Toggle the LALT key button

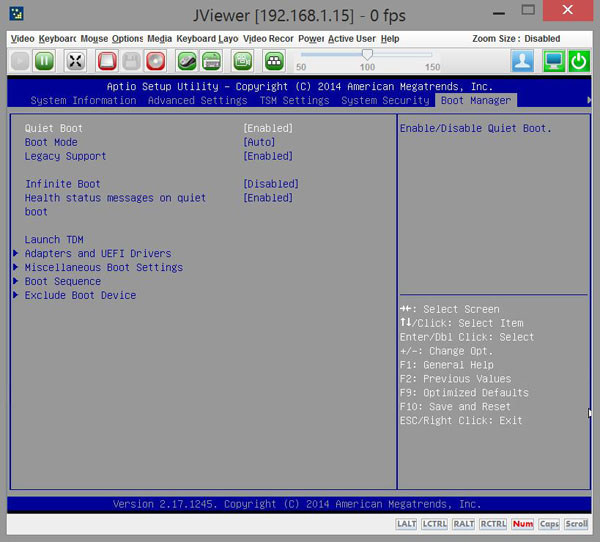tap(406, 524)
